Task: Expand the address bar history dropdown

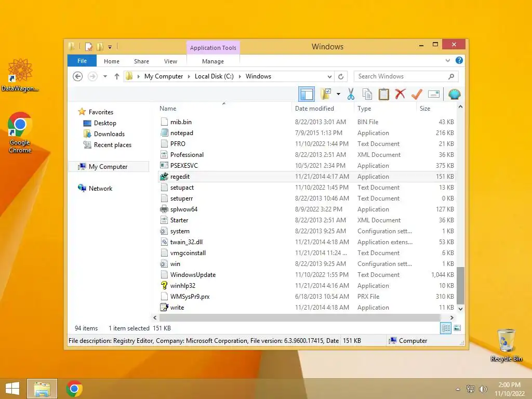Action: coord(329,76)
